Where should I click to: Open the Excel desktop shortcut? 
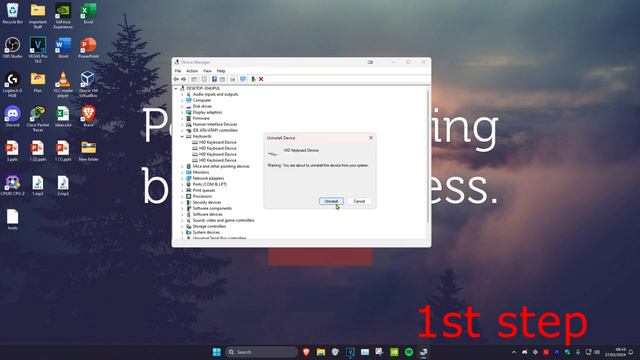88,13
